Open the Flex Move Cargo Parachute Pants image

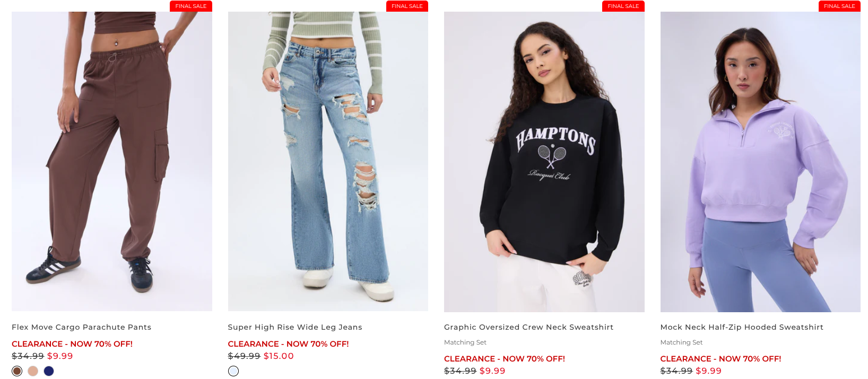pyautogui.click(x=112, y=161)
